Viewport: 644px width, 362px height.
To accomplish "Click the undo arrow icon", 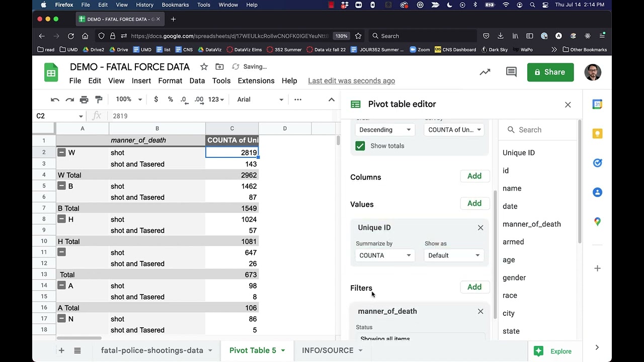I will click(x=55, y=100).
